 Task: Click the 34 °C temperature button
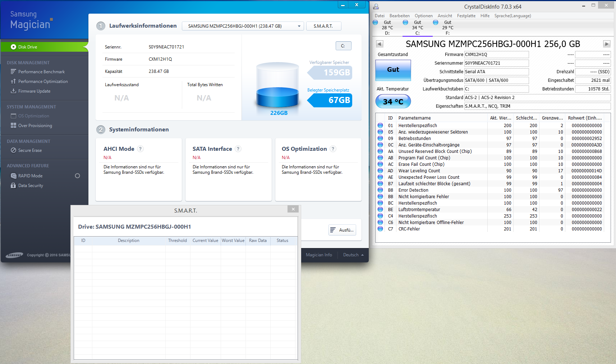pyautogui.click(x=393, y=102)
